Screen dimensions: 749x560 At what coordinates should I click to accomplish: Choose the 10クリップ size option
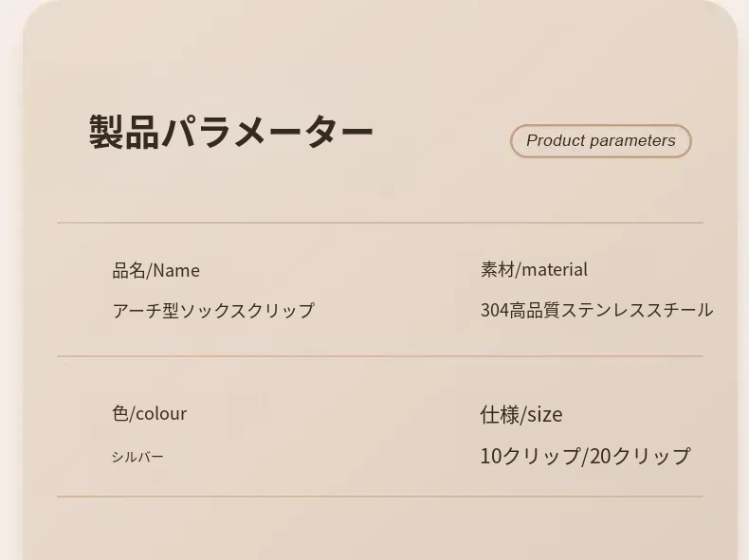pos(530,456)
